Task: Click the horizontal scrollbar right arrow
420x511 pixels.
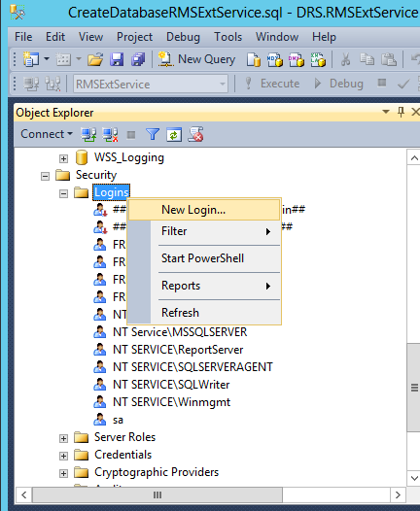Action: (398, 495)
